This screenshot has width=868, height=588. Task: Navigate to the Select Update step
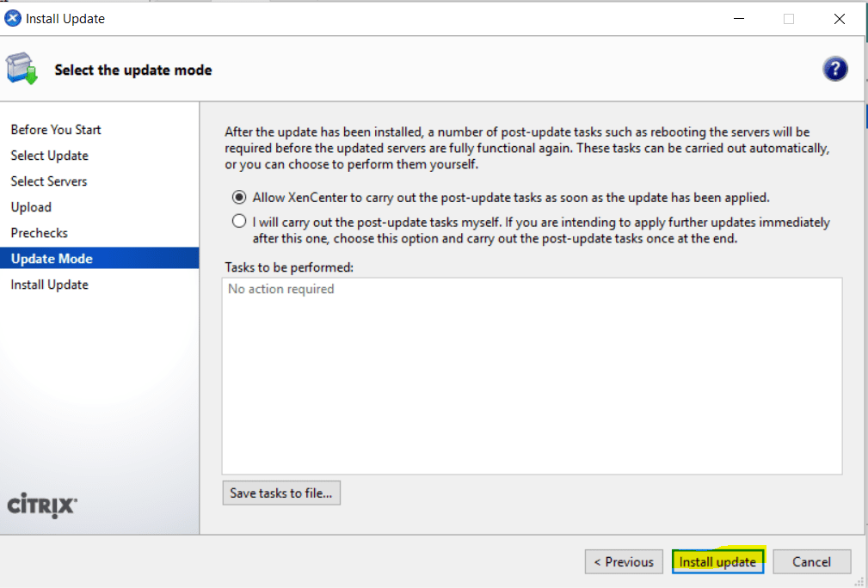(49, 156)
